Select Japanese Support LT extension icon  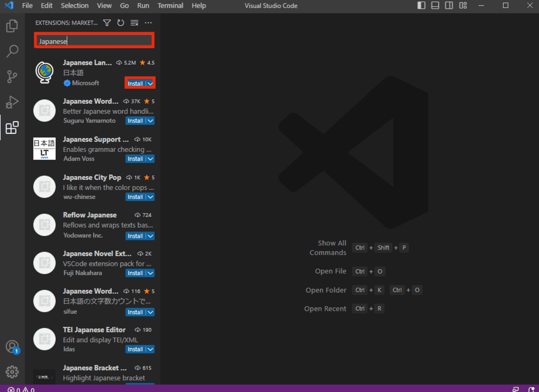tap(44, 148)
